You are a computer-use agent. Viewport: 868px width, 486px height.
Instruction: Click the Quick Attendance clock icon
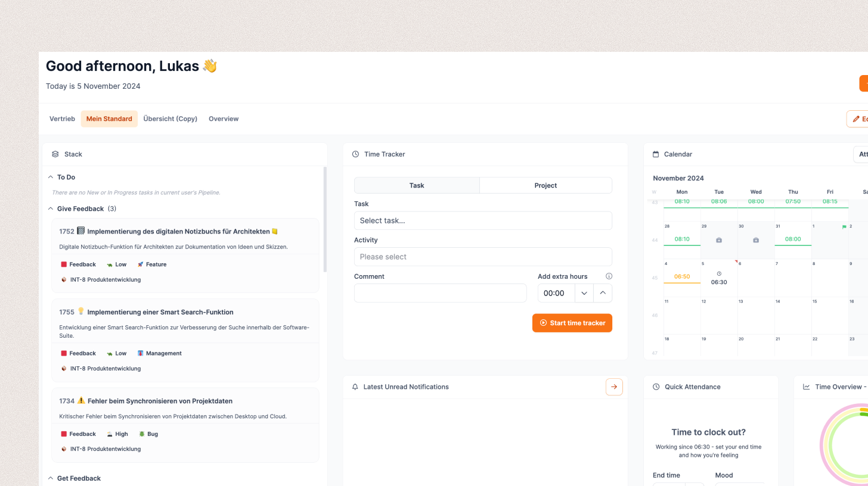[656, 387]
